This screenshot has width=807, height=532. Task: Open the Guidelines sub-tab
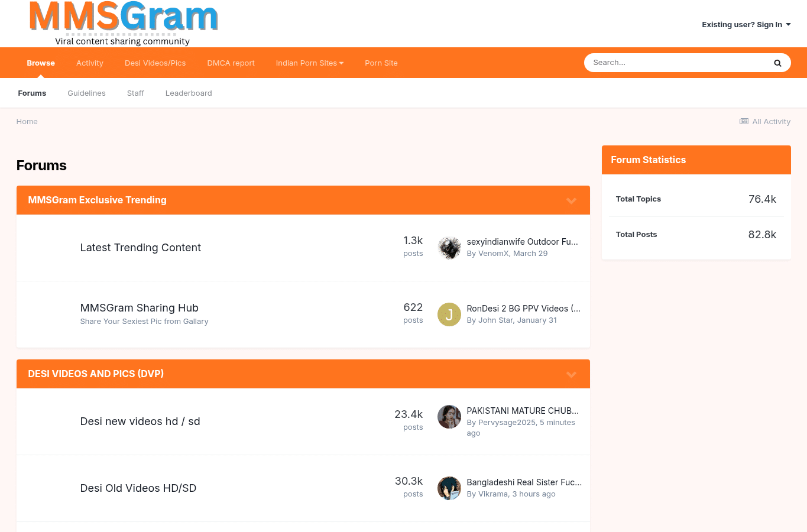[x=87, y=93]
